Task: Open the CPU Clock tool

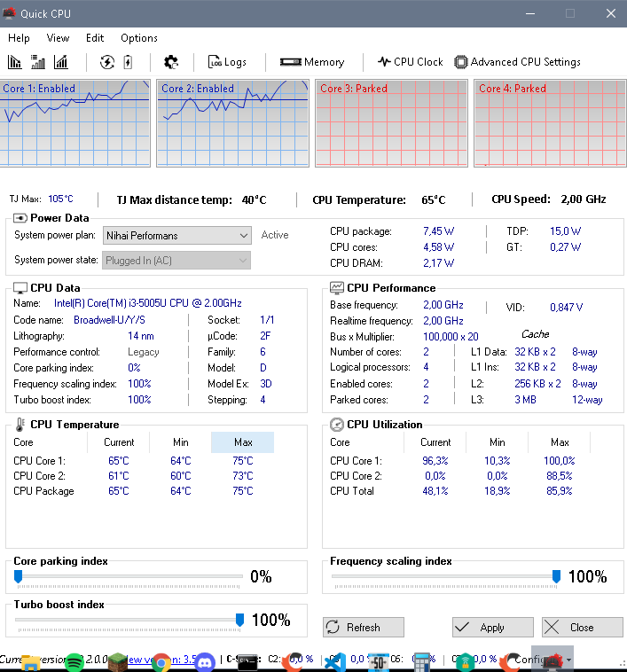Action: point(410,62)
